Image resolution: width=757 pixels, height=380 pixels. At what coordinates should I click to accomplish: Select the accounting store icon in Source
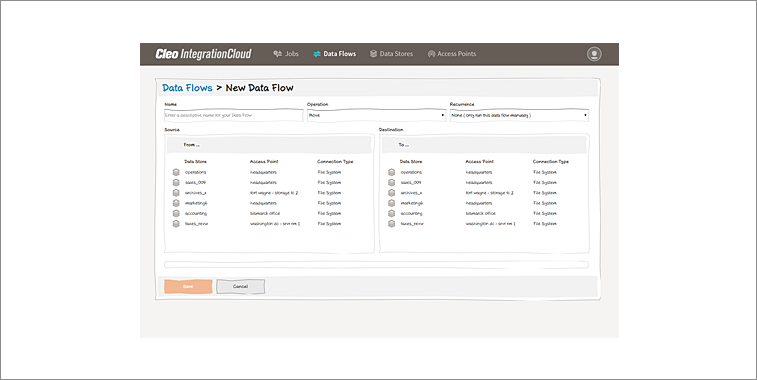point(176,213)
